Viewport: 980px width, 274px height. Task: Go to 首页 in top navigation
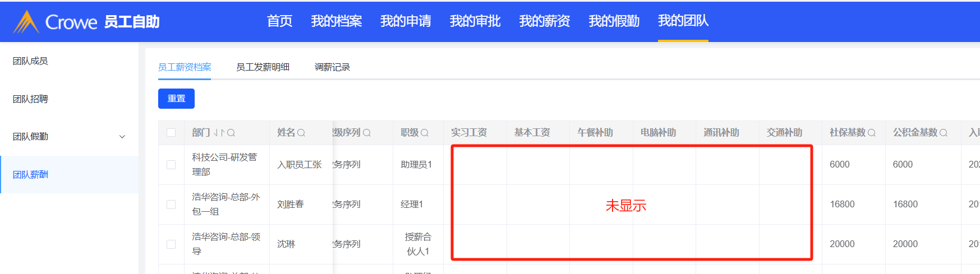point(279,21)
